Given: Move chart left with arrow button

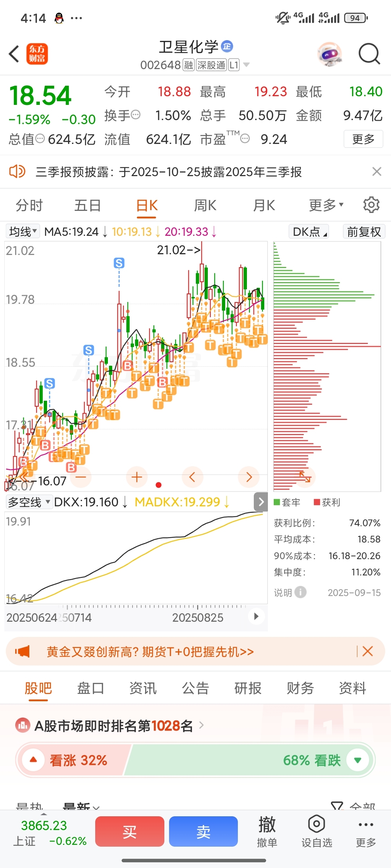Looking at the screenshot, I should tap(193, 477).
